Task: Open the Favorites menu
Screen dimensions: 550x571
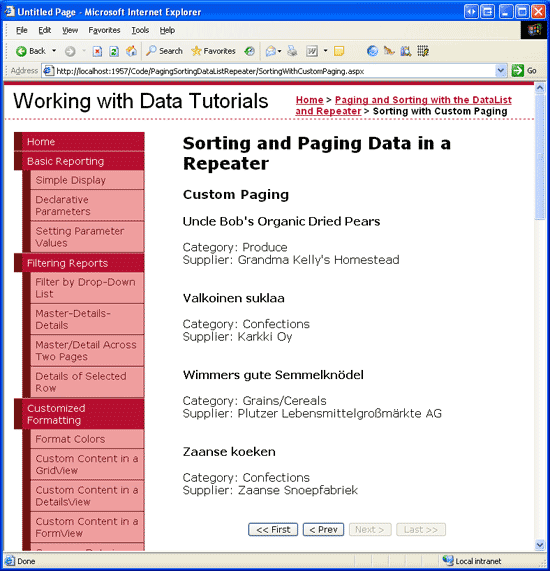Action: click(x=104, y=30)
